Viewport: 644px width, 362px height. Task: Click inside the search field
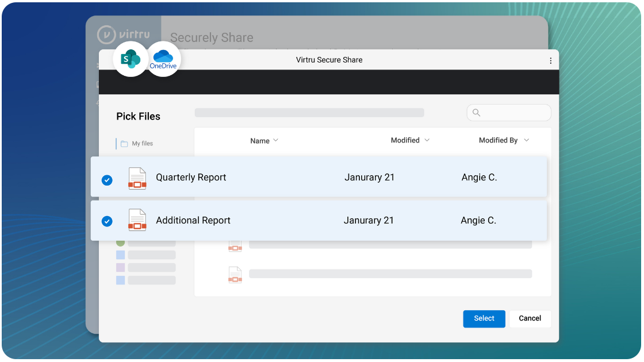(509, 113)
